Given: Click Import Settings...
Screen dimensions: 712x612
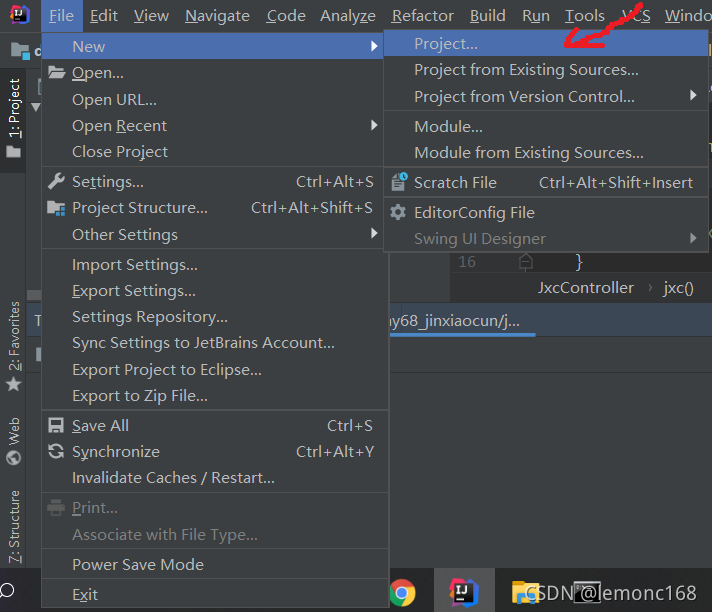Looking at the screenshot, I should point(215,265).
